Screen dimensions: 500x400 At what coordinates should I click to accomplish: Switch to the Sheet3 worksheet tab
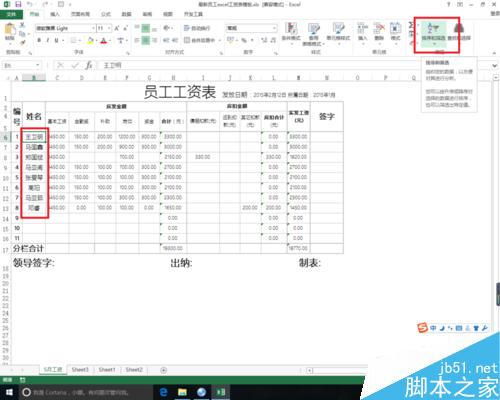pyautogui.click(x=80, y=370)
